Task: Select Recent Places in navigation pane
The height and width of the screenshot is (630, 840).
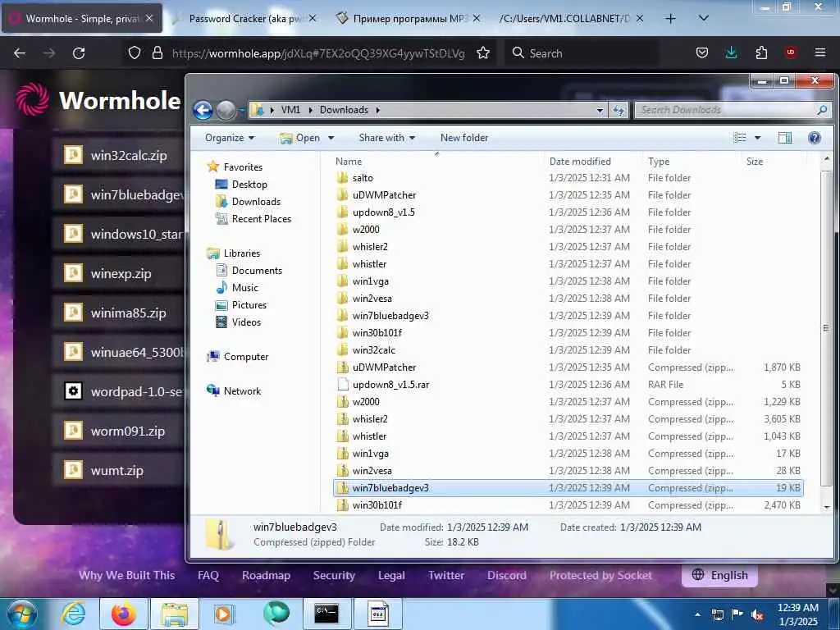Action: 262,218
